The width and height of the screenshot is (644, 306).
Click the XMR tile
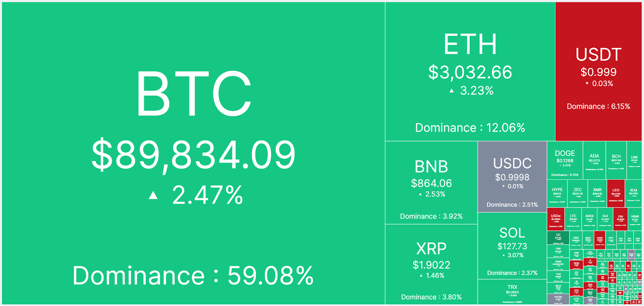coord(597,193)
